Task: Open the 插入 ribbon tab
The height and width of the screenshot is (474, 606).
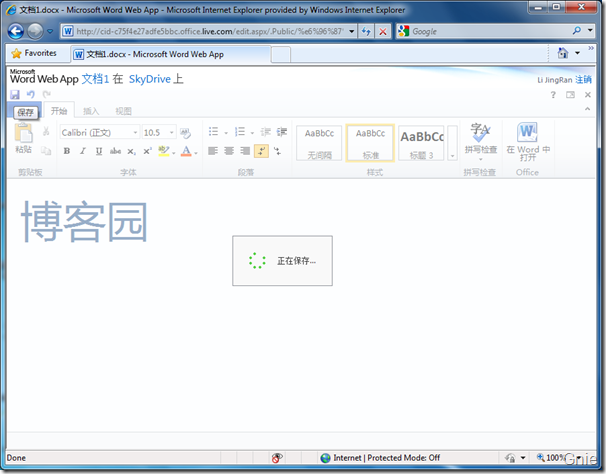Action: tap(91, 111)
